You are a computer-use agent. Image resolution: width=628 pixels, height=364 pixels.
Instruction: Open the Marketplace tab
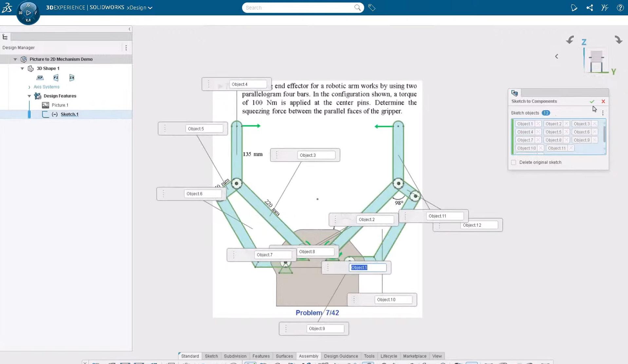(415, 356)
